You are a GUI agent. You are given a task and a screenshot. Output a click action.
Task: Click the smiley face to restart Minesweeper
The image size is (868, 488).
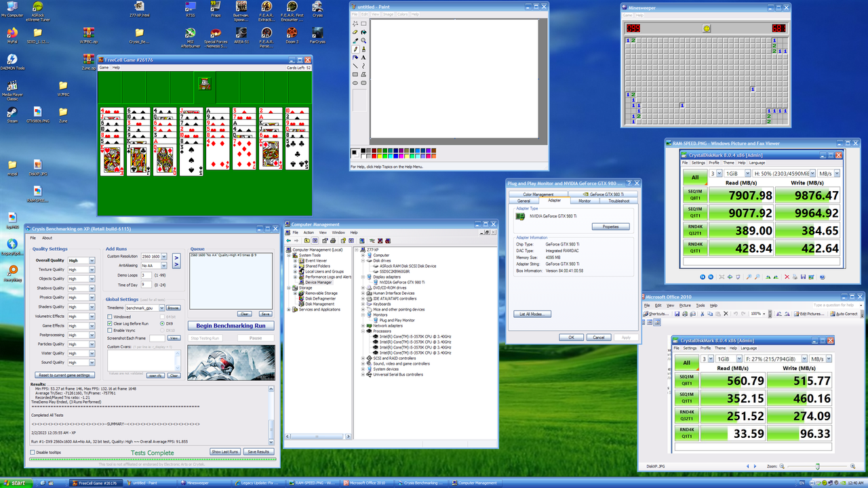[705, 28]
